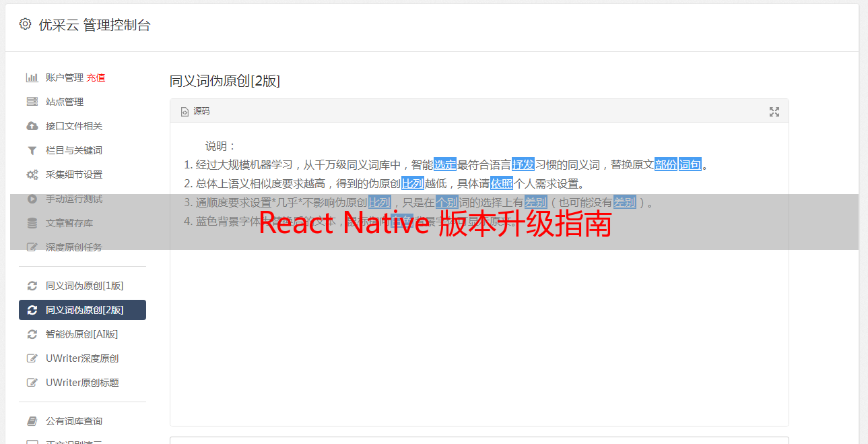The width and height of the screenshot is (868, 444).
Task: Click highlighted 比列 in the 通顺度要求 line
Action: click(380, 202)
